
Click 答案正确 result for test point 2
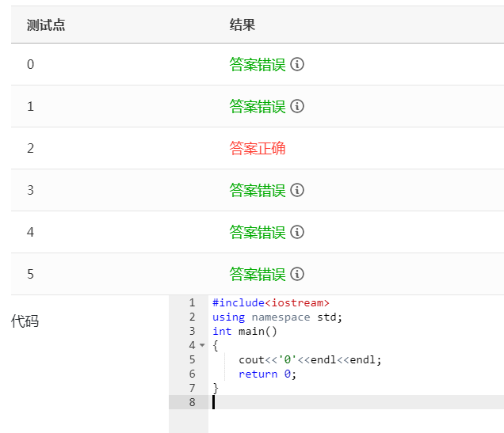(x=257, y=148)
